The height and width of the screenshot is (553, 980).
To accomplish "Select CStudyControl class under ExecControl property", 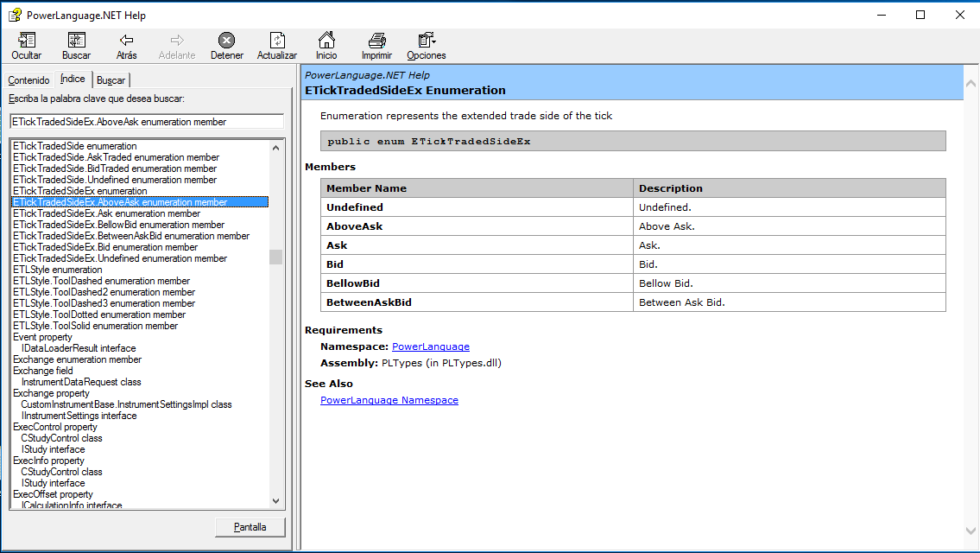I will pos(62,439).
